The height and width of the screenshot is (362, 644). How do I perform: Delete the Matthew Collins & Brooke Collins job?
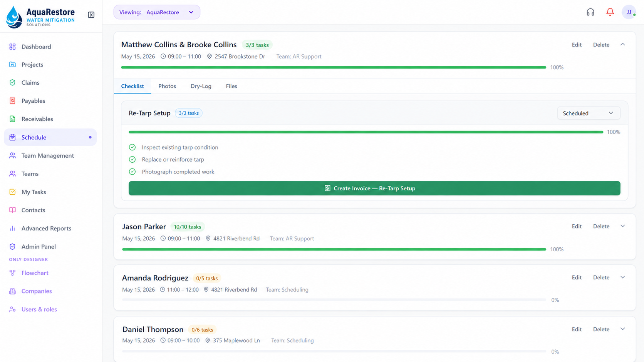tap(601, 45)
